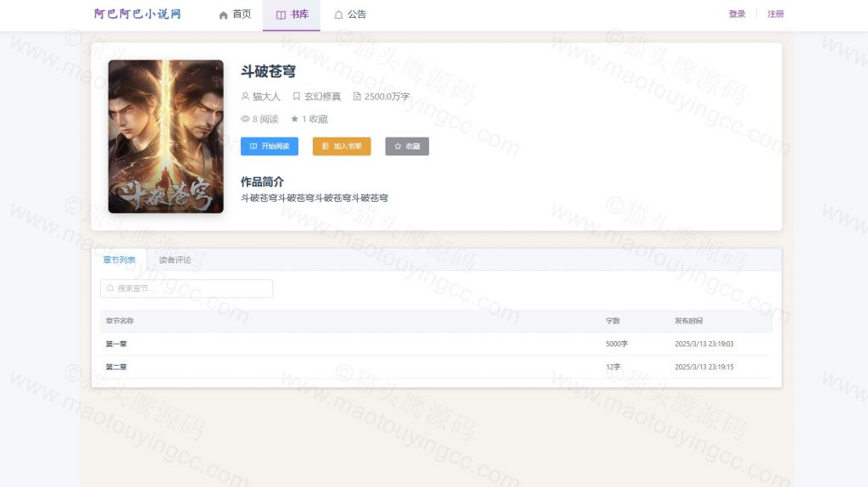Viewport: 868px width, 487px height.
Task: Select the 书库 library tab
Action: point(292,14)
